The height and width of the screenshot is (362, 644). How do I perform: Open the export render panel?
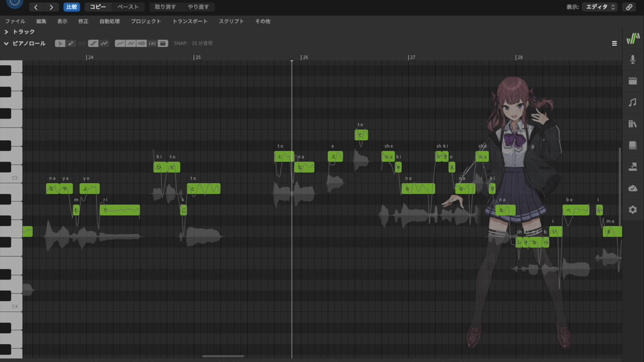633,167
